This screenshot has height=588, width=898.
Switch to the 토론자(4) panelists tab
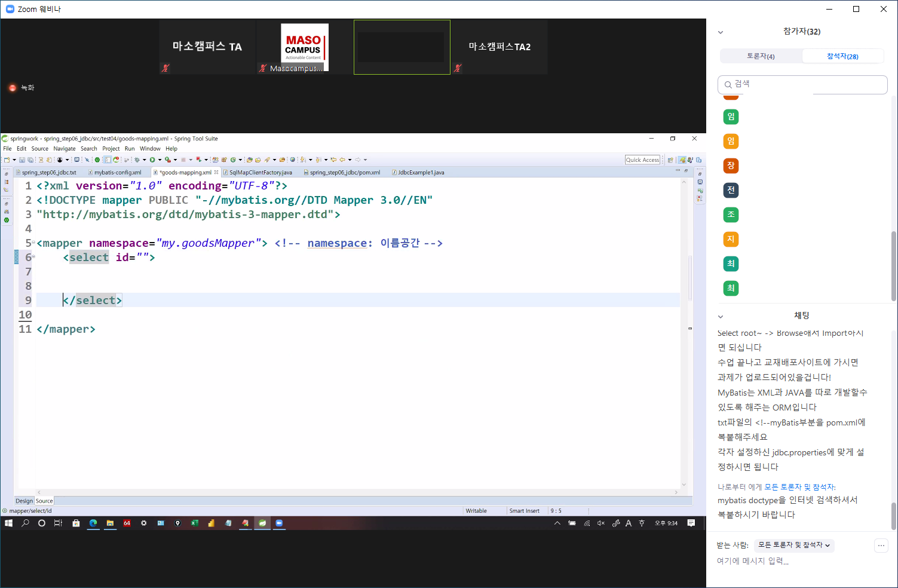coord(761,56)
